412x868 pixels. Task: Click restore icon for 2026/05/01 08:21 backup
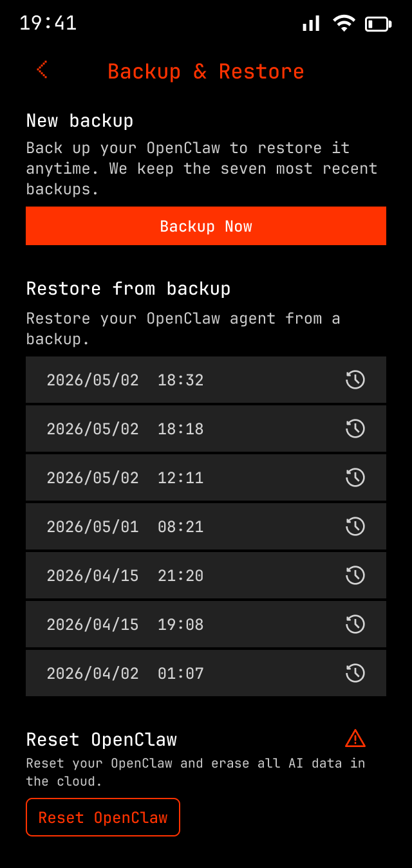click(355, 526)
